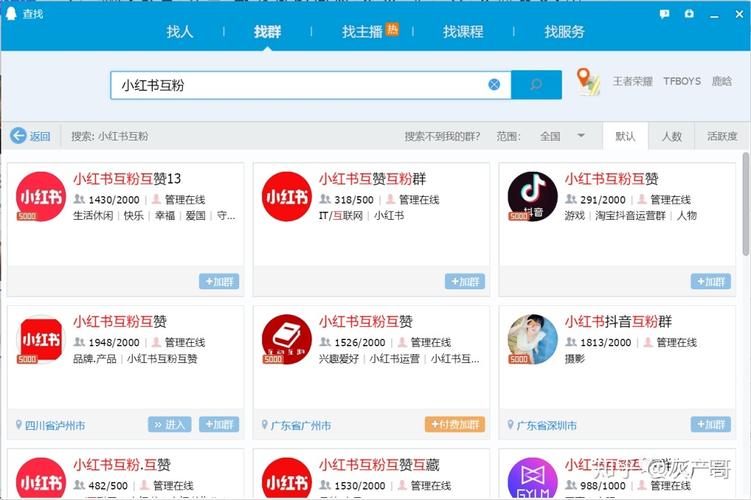Click location pin icon for 四川省泸州市
Image resolution: width=751 pixels, height=500 pixels.
(19, 425)
